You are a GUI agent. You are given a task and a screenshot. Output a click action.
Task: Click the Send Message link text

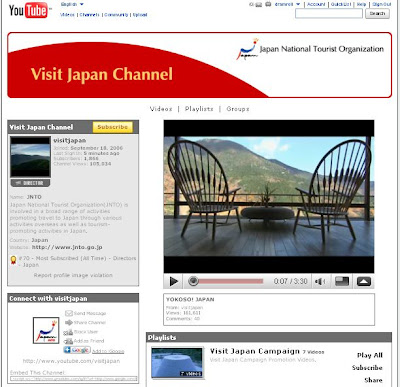pos(90,313)
